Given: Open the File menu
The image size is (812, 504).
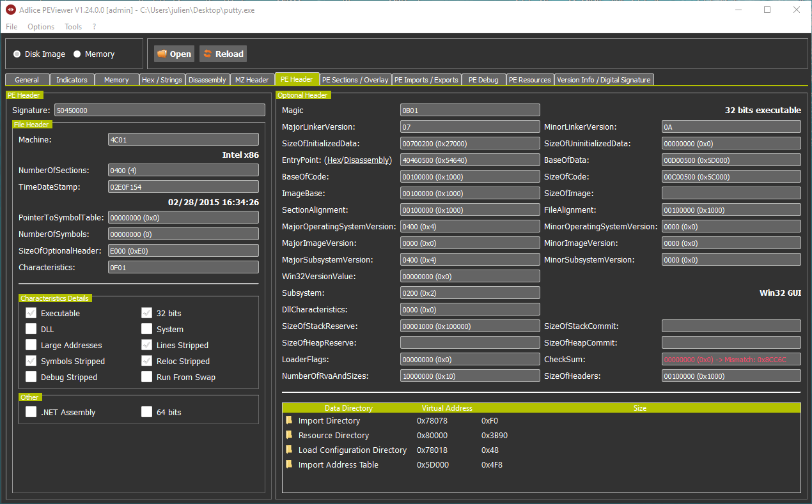Looking at the screenshot, I should coord(12,27).
